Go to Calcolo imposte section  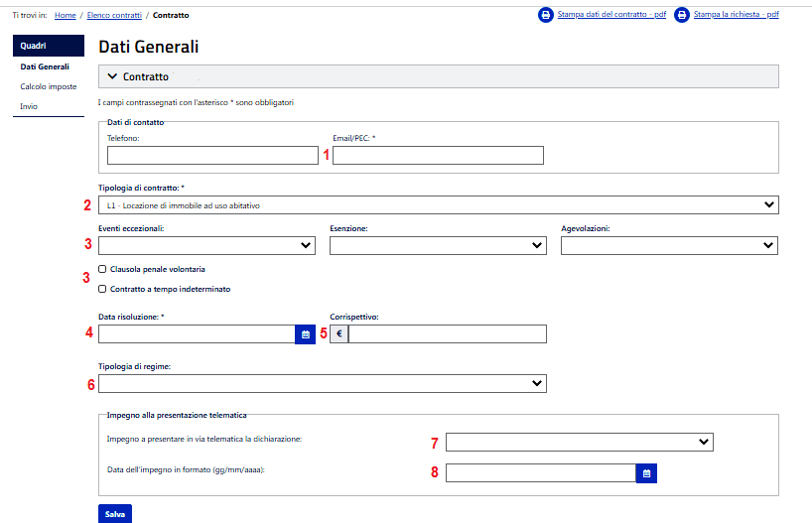pyautogui.click(x=49, y=86)
